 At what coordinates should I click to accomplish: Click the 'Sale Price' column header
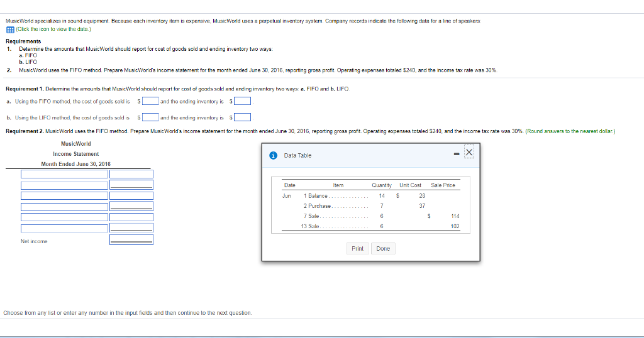coord(443,185)
